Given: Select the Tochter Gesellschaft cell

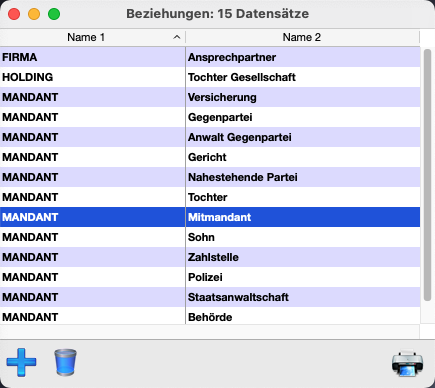Looking at the screenshot, I should tap(303, 77).
